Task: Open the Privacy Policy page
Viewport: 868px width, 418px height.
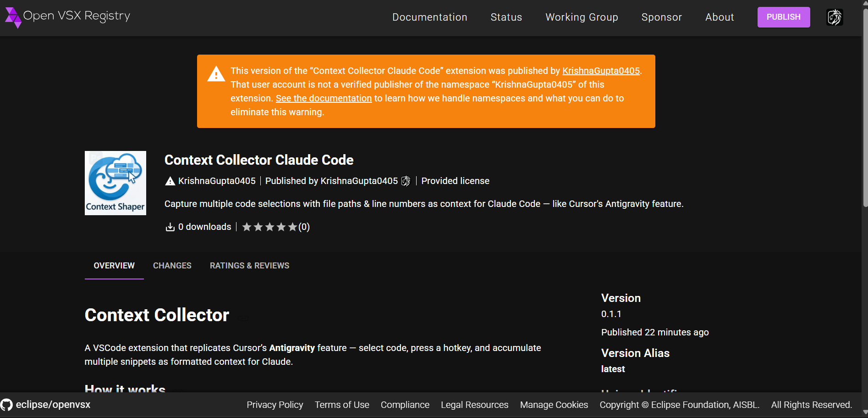Action: 275,404
